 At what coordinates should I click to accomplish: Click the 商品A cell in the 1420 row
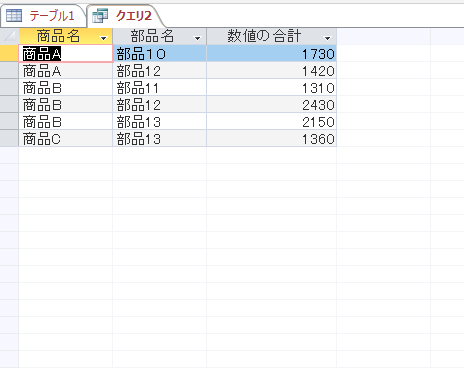coord(66,71)
